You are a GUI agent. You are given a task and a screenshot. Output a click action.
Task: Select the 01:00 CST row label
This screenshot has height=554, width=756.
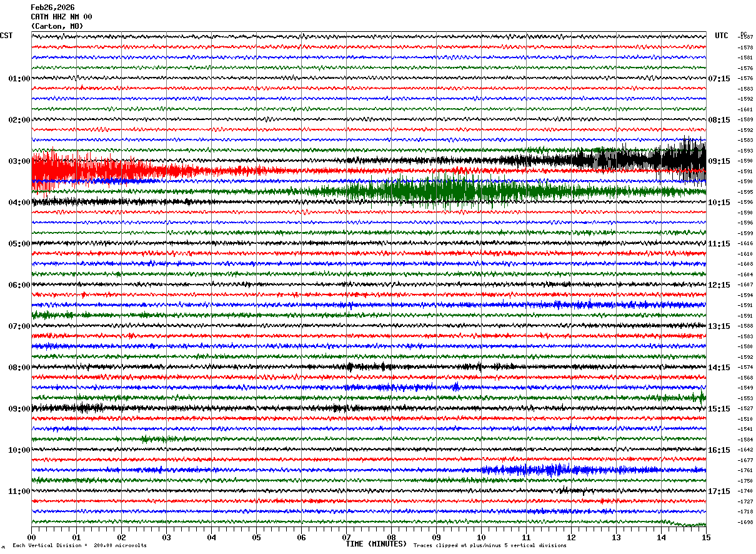19,79
